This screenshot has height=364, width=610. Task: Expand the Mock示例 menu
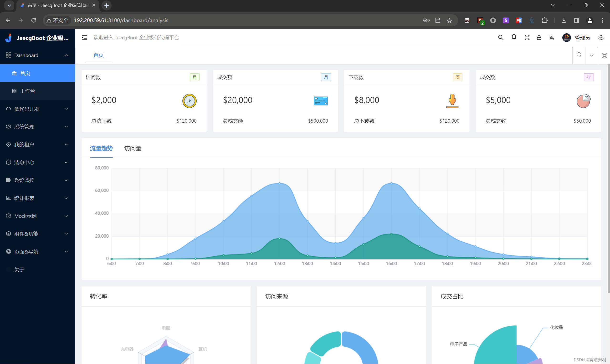38,216
